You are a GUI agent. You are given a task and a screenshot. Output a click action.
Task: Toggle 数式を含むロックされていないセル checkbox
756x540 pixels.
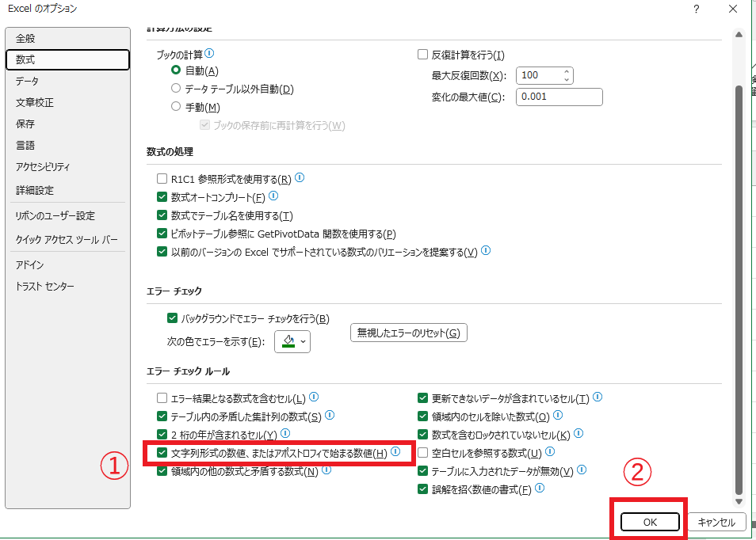(423, 435)
